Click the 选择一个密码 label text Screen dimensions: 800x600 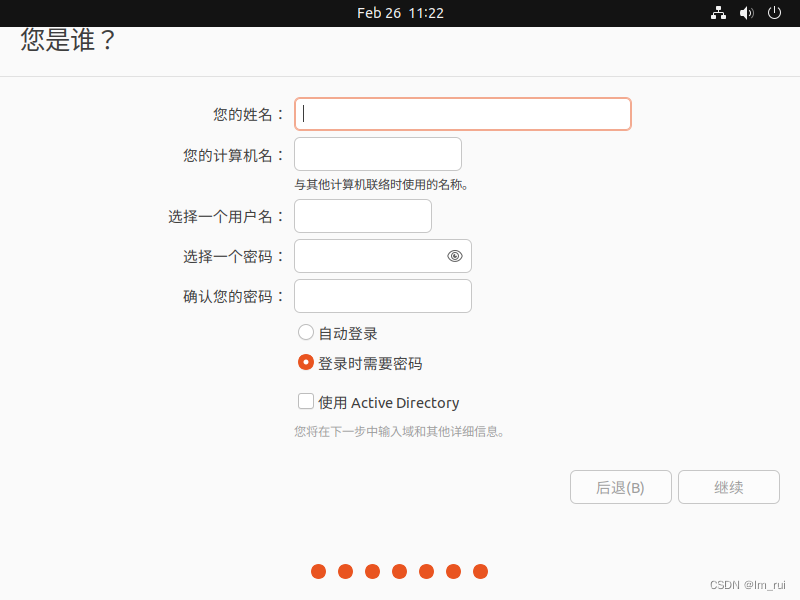233,257
